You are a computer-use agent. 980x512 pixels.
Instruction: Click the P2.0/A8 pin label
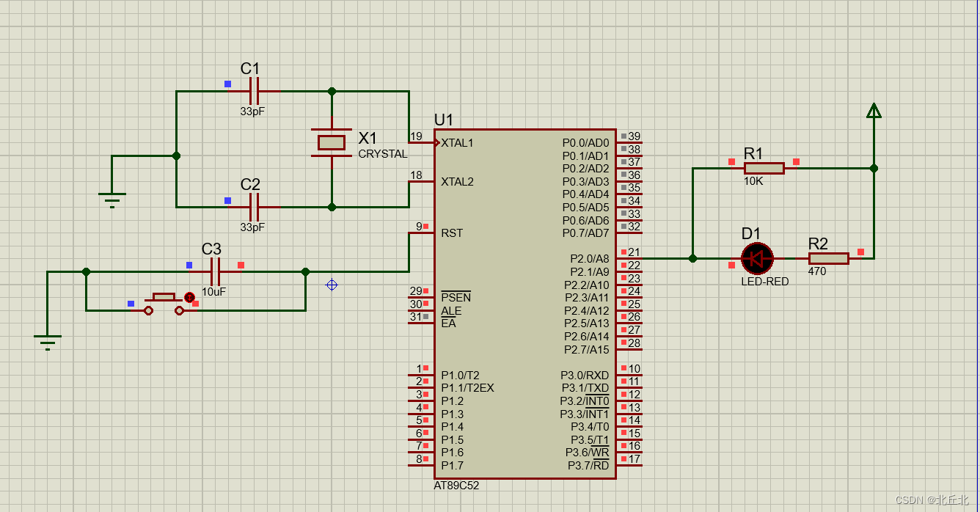pyautogui.click(x=590, y=259)
